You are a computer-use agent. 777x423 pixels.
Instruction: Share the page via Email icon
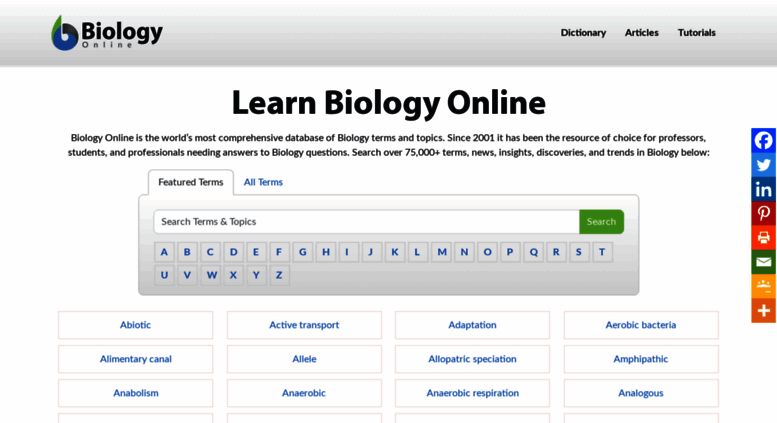[764, 262]
